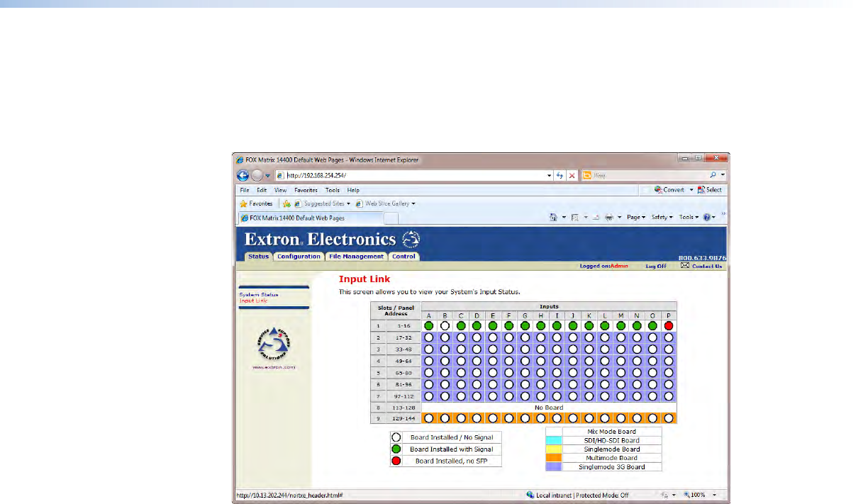This screenshot has width=868, height=504.
Task: Click the Local intranet globe icon
Action: (530, 495)
